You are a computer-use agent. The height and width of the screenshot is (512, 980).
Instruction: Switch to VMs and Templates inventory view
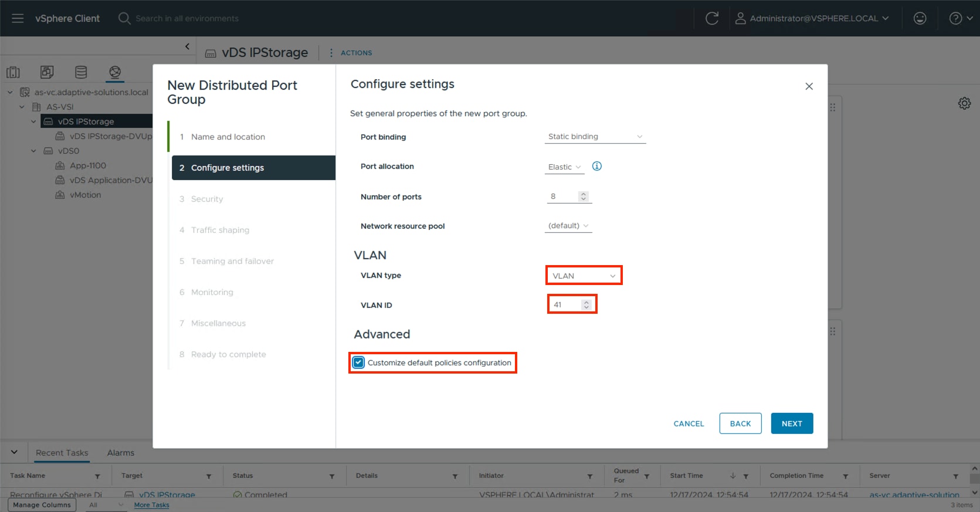[47, 72]
